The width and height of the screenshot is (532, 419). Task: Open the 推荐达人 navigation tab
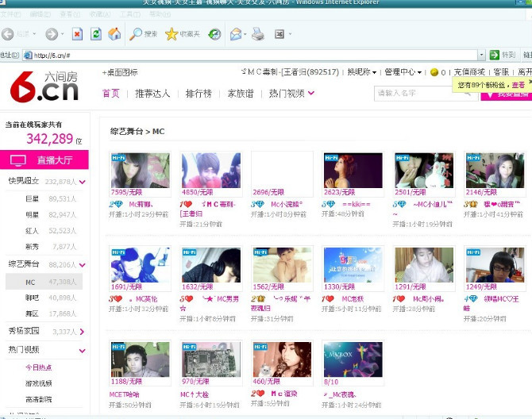pyautogui.click(x=152, y=93)
